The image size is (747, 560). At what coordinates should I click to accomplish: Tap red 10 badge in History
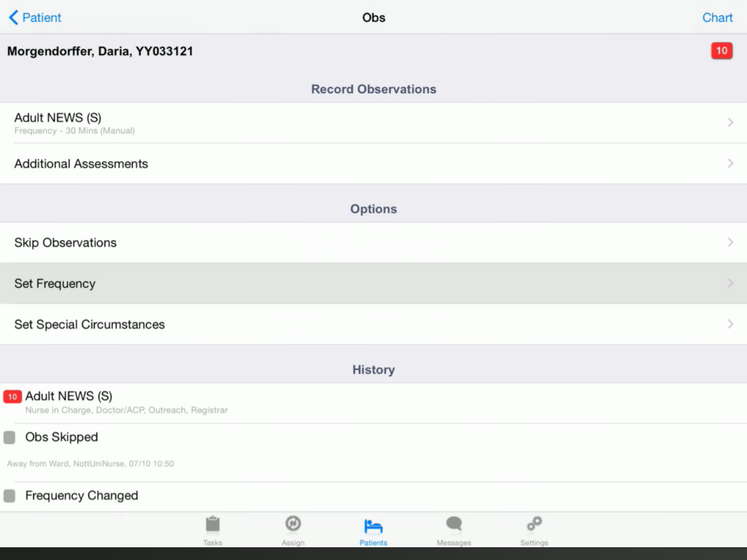click(12, 397)
